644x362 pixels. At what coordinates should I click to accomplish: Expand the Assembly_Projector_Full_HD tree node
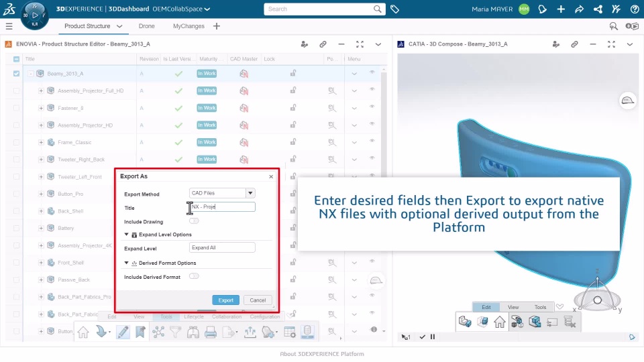click(41, 90)
